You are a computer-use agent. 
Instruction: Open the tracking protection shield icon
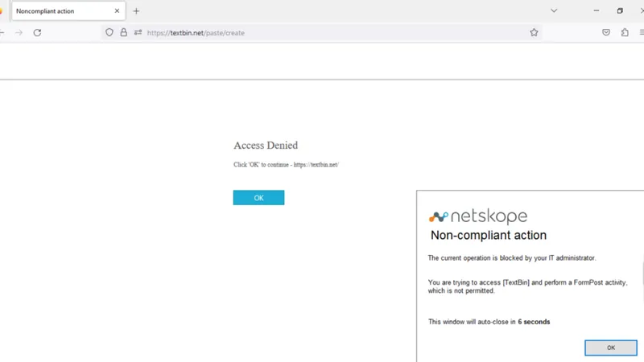coord(109,32)
